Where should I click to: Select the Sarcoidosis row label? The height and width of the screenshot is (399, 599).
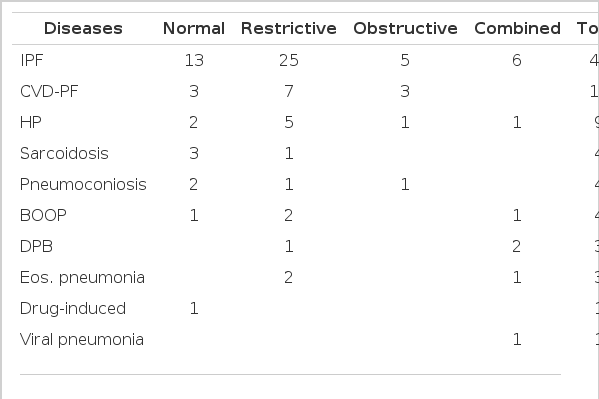click(64, 153)
